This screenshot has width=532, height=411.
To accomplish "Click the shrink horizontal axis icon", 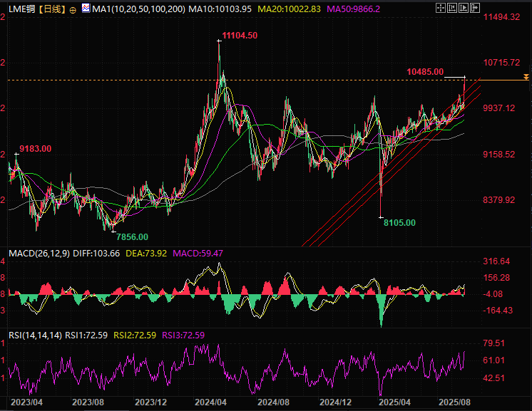I will pos(452,8).
